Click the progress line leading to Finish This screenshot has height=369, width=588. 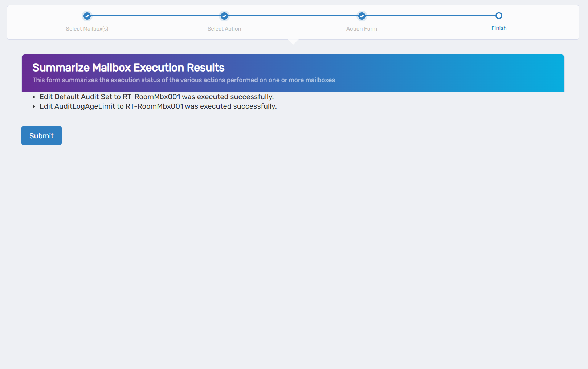430,16
